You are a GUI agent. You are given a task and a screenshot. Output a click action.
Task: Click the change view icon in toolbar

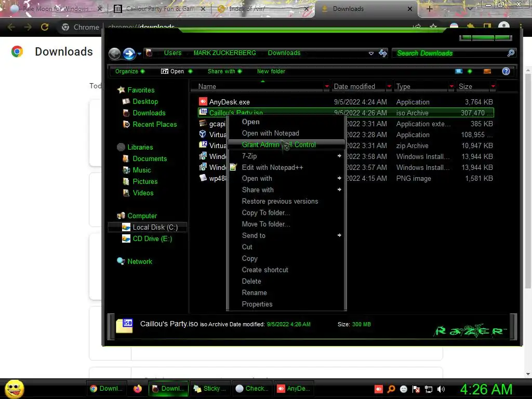point(459,71)
